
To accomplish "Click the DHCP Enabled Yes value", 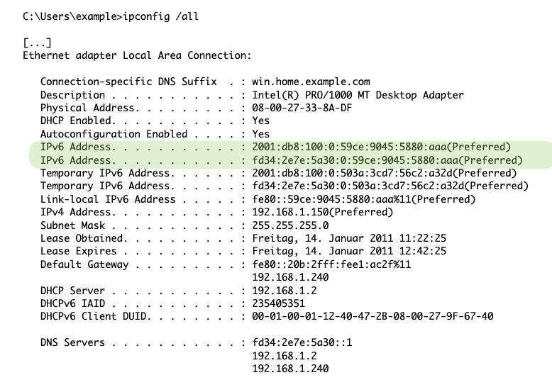I will (261, 121).
